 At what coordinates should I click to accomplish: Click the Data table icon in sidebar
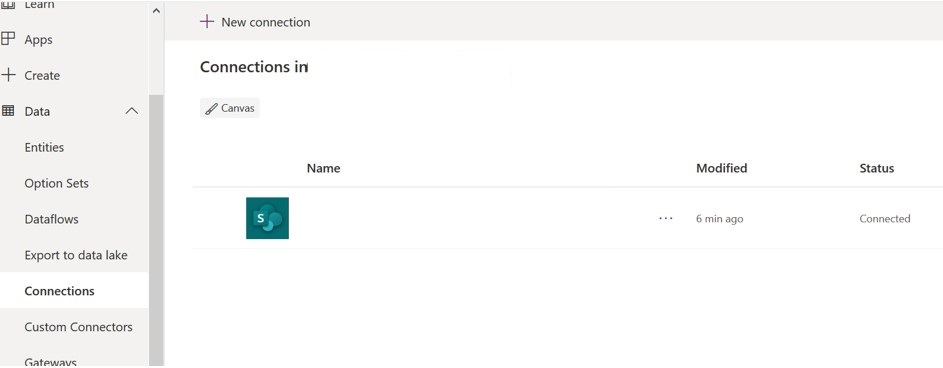point(8,111)
